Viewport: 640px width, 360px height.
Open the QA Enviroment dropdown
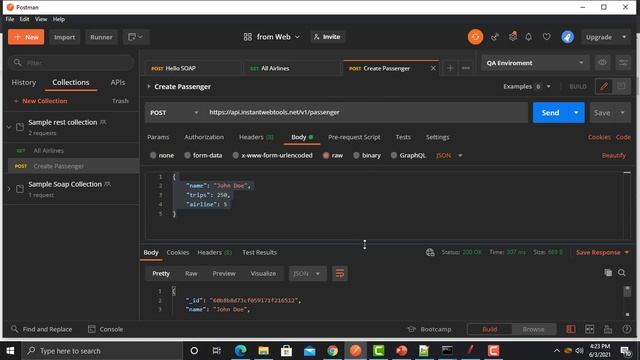pos(535,63)
